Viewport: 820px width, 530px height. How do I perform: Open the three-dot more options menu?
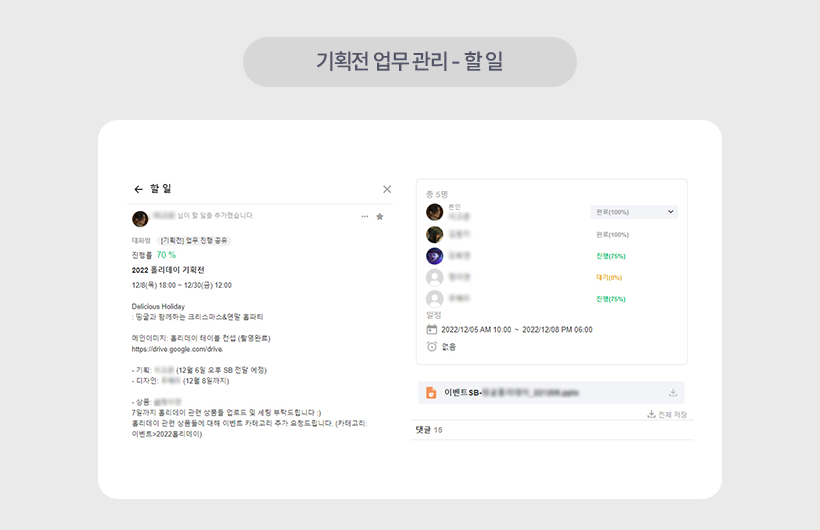[x=365, y=216]
